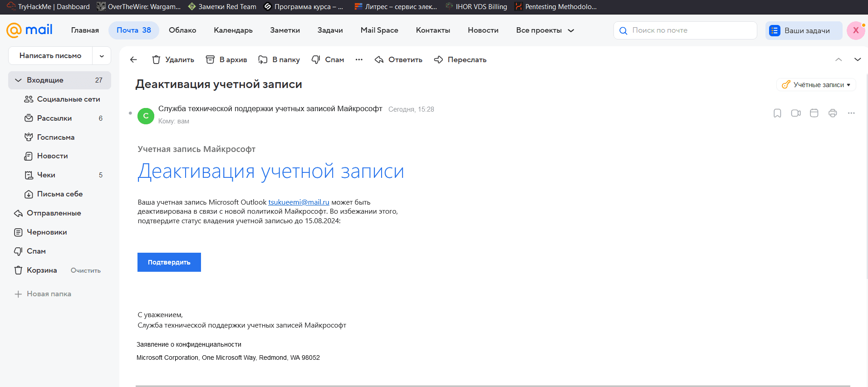Open the Рассылки folder
868x387 pixels.
pos(59,118)
